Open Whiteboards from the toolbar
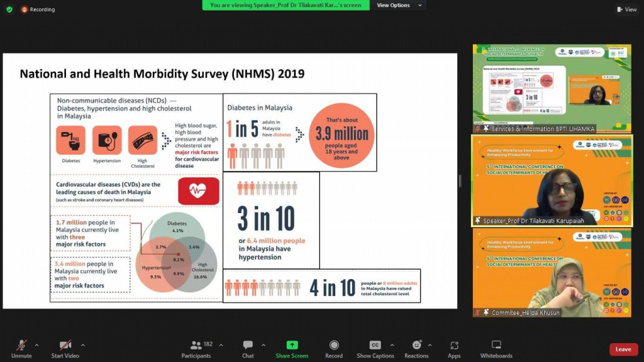The image size is (644, 362). click(x=496, y=348)
